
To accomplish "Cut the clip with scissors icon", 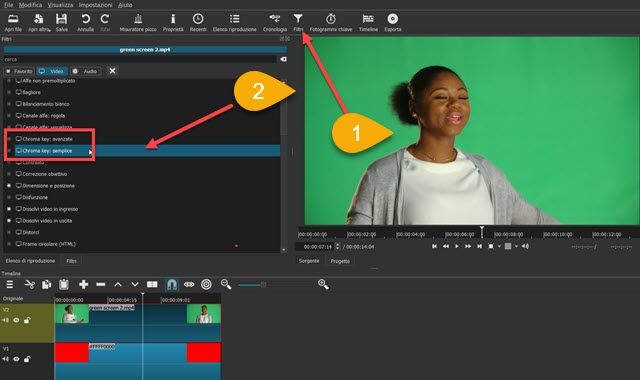I will (x=29, y=284).
